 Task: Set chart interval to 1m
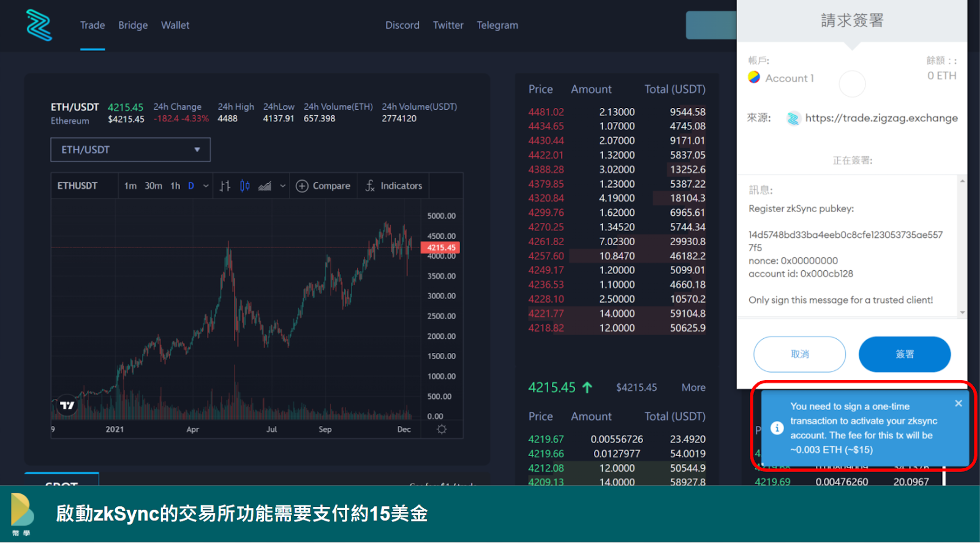point(130,186)
